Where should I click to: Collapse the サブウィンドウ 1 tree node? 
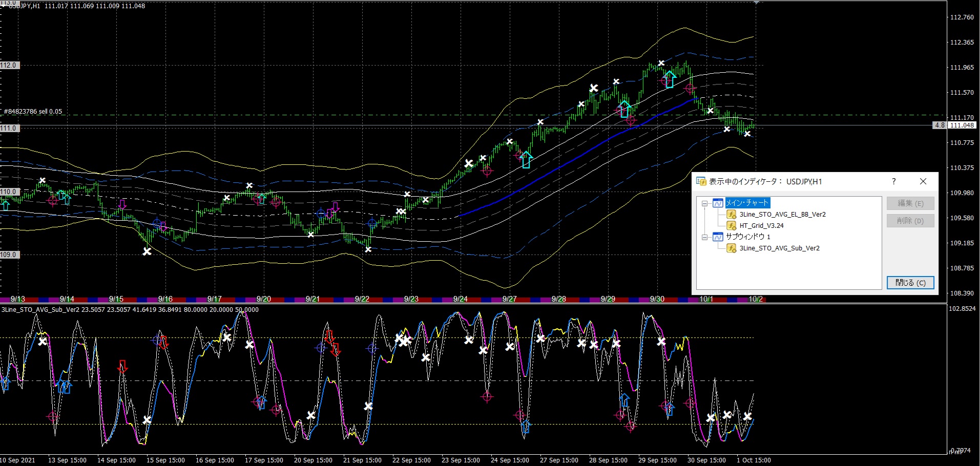pos(705,237)
